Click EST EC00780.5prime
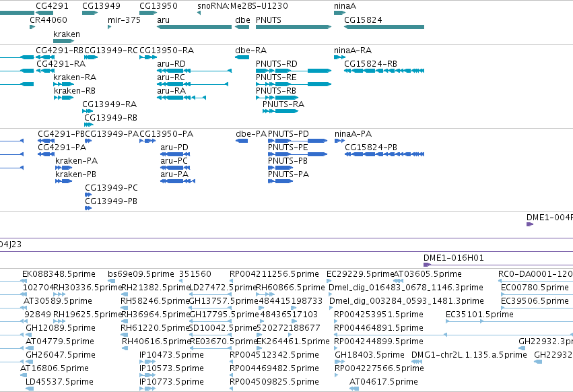This screenshot has width=573, height=392. click(x=537, y=294)
